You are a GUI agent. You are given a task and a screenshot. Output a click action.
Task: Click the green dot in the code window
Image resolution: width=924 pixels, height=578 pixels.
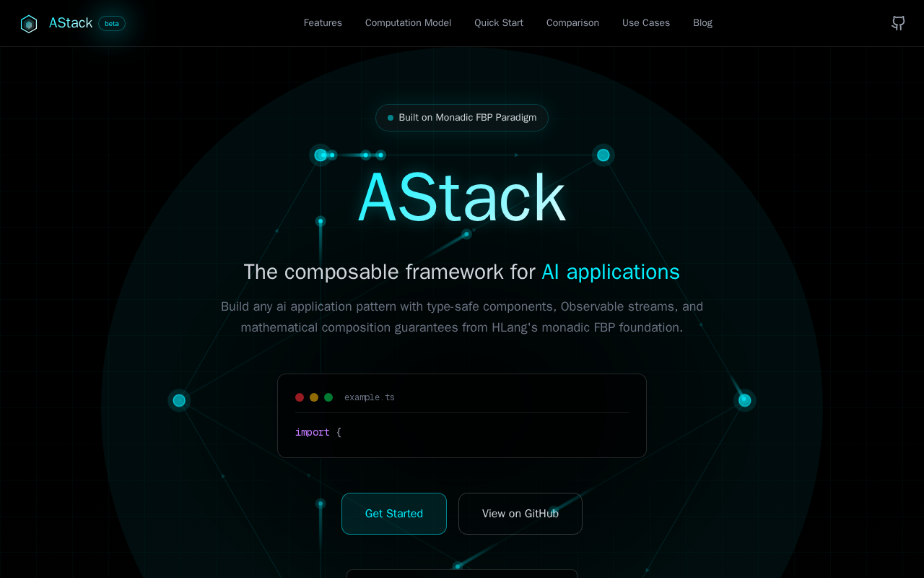click(x=328, y=397)
